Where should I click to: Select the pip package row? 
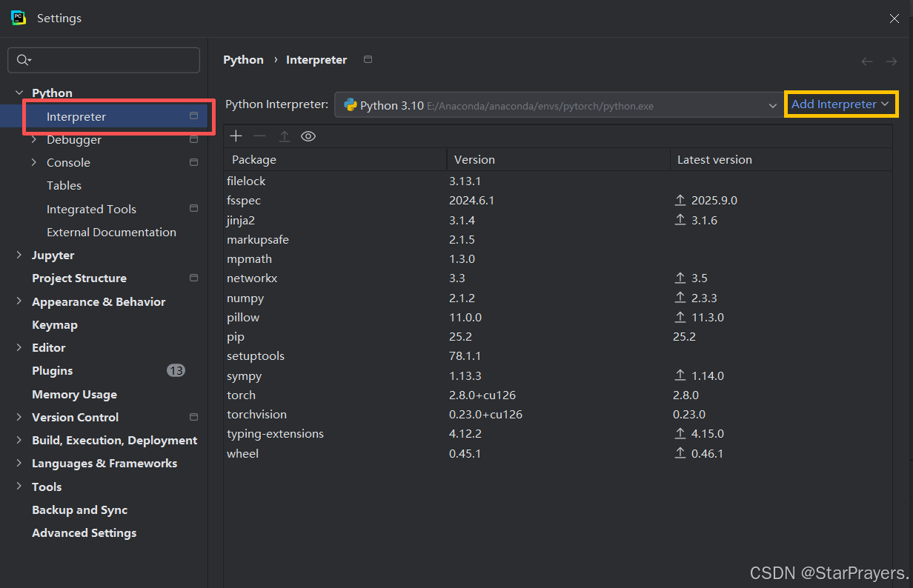[558, 337]
